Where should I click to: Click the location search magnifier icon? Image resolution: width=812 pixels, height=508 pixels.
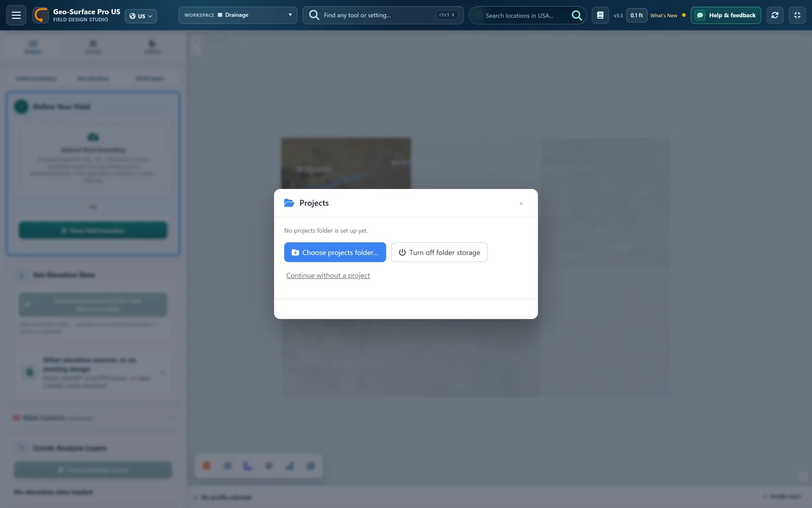pyautogui.click(x=577, y=15)
